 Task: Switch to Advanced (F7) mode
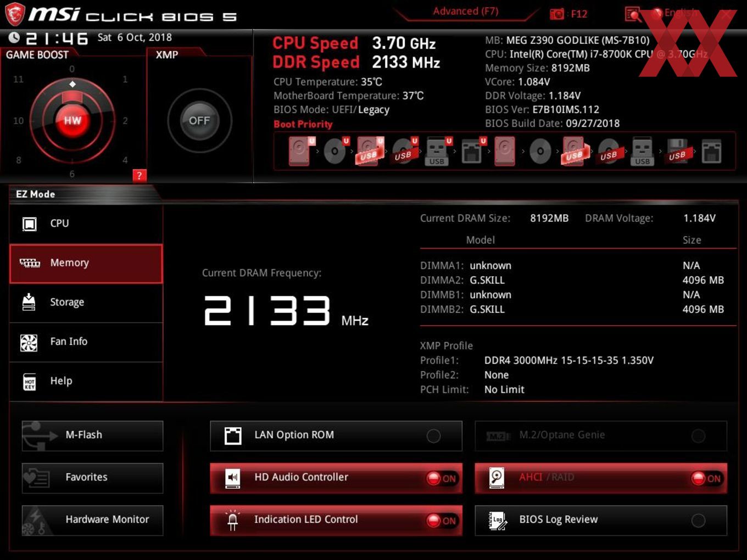click(466, 11)
